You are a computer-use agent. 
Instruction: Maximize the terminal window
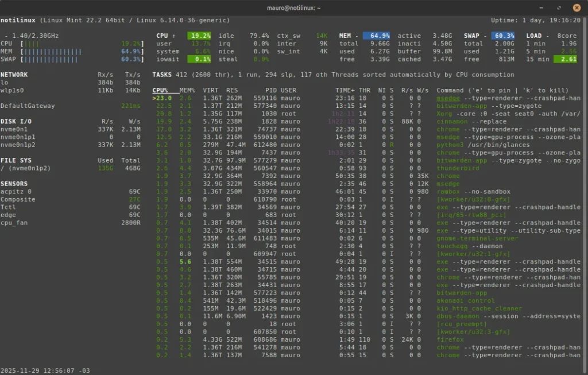[x=559, y=7]
